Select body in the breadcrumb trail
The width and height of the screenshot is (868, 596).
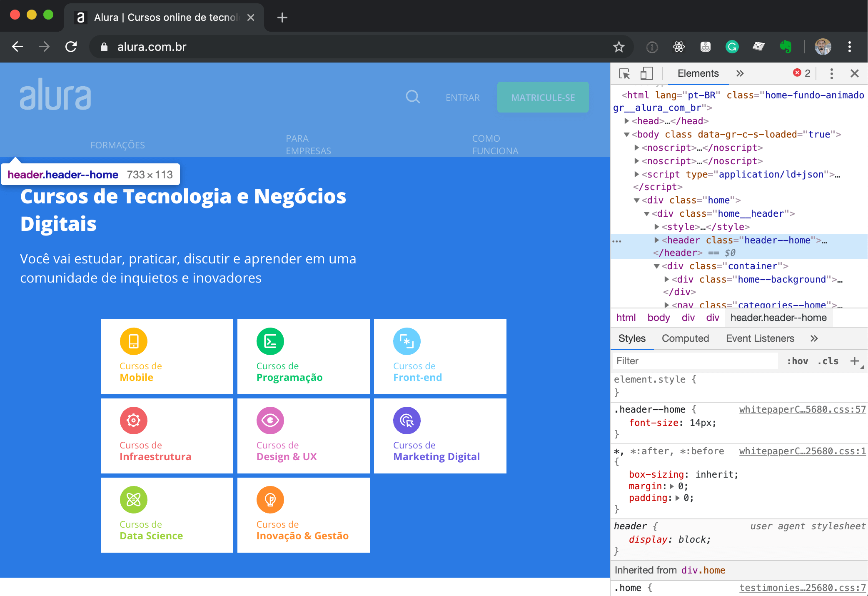pos(658,318)
